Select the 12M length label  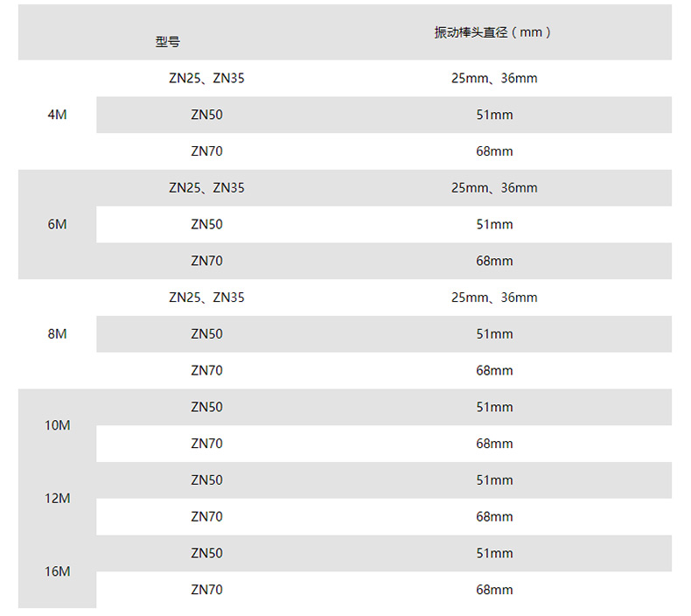(57, 498)
